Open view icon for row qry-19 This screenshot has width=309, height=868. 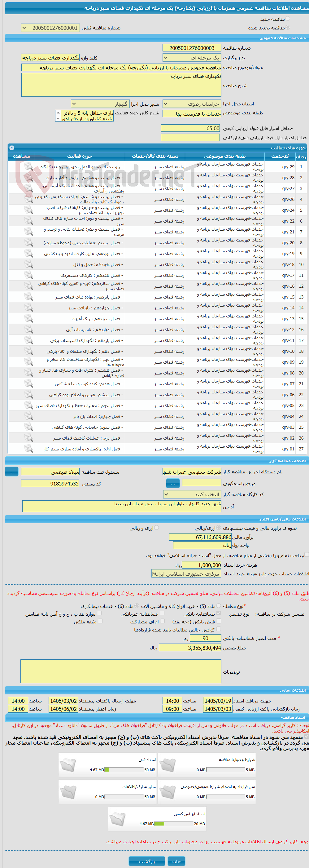pyautogui.click(x=28, y=253)
